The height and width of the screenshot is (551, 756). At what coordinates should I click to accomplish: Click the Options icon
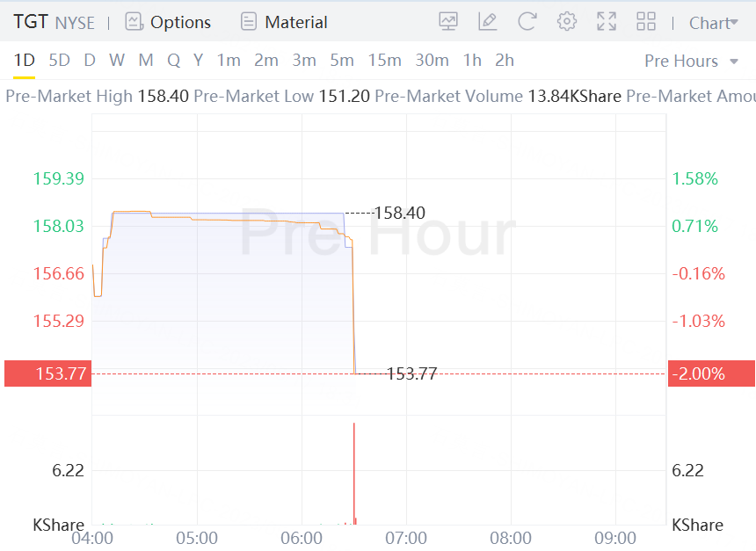[134, 22]
